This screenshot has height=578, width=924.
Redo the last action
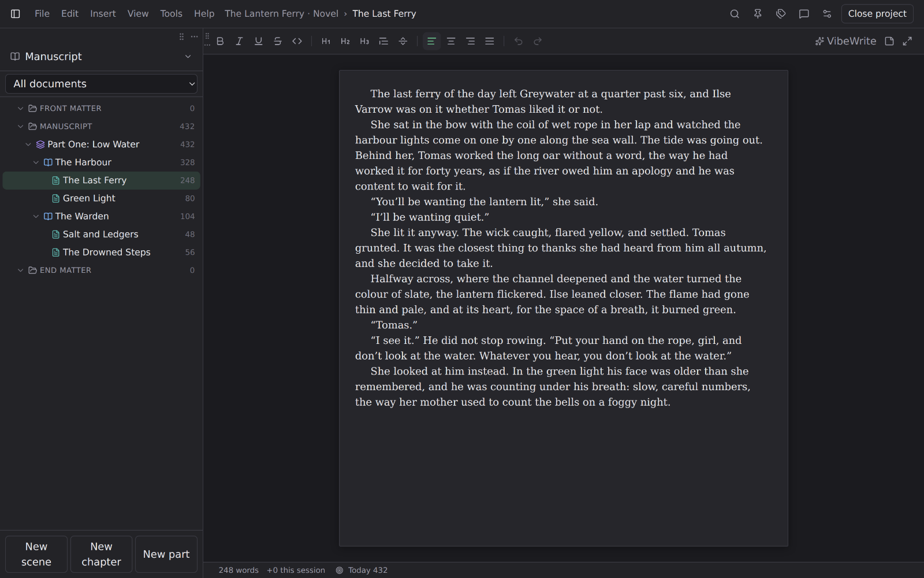538,41
